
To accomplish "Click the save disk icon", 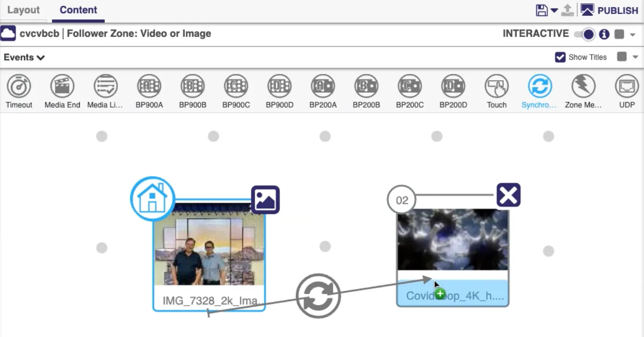I will pyautogui.click(x=542, y=10).
